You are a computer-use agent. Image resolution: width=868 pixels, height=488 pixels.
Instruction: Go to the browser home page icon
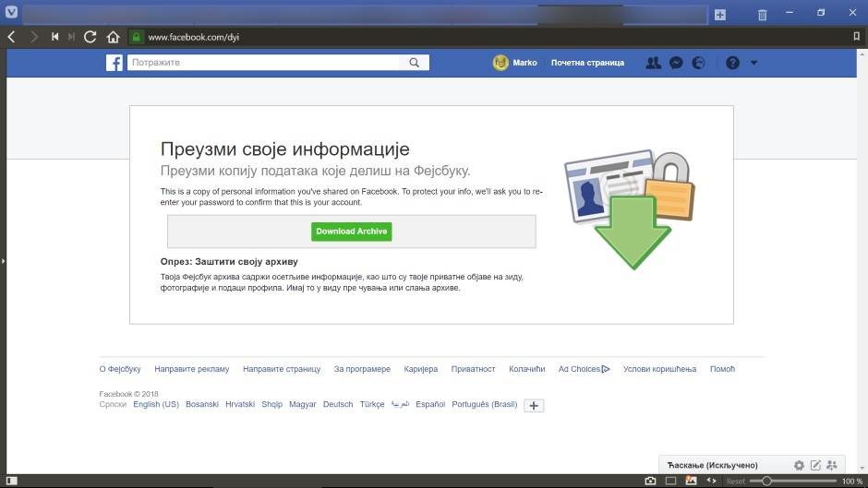(x=113, y=37)
